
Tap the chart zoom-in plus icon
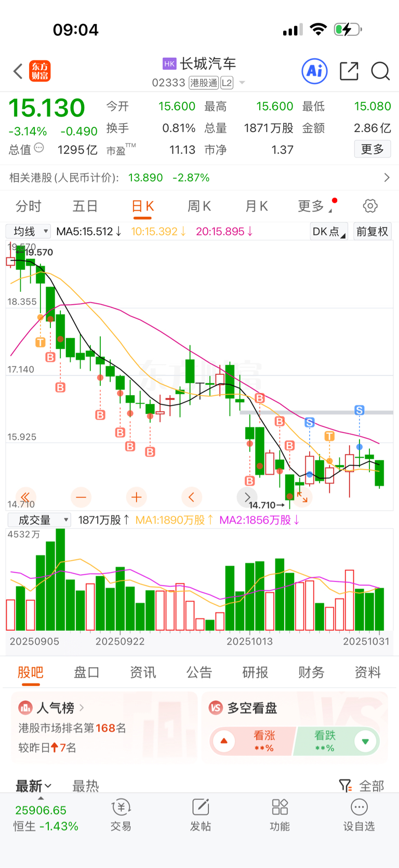click(x=137, y=497)
